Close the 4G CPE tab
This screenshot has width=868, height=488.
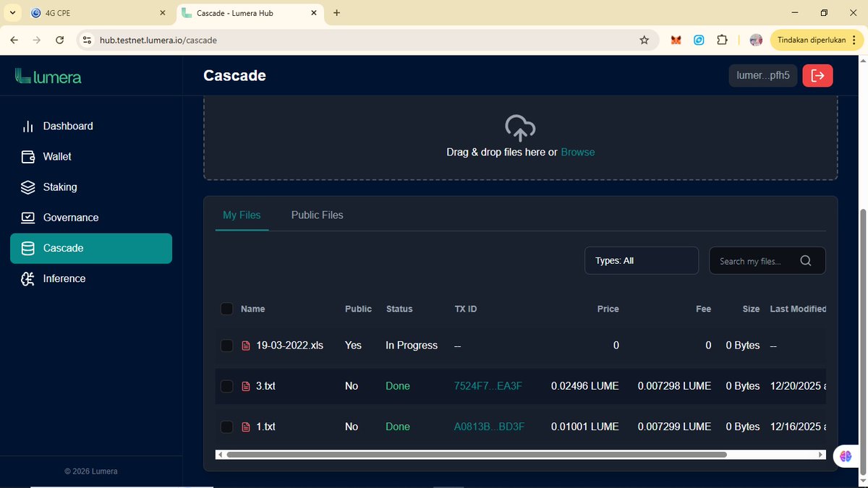[162, 13]
